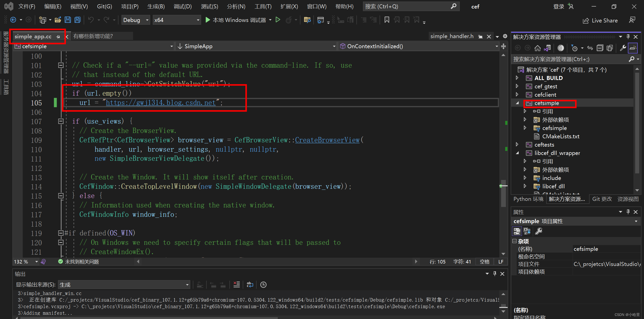Start without debugging using hollow play icon
The height and width of the screenshot is (319, 644).
(278, 20)
